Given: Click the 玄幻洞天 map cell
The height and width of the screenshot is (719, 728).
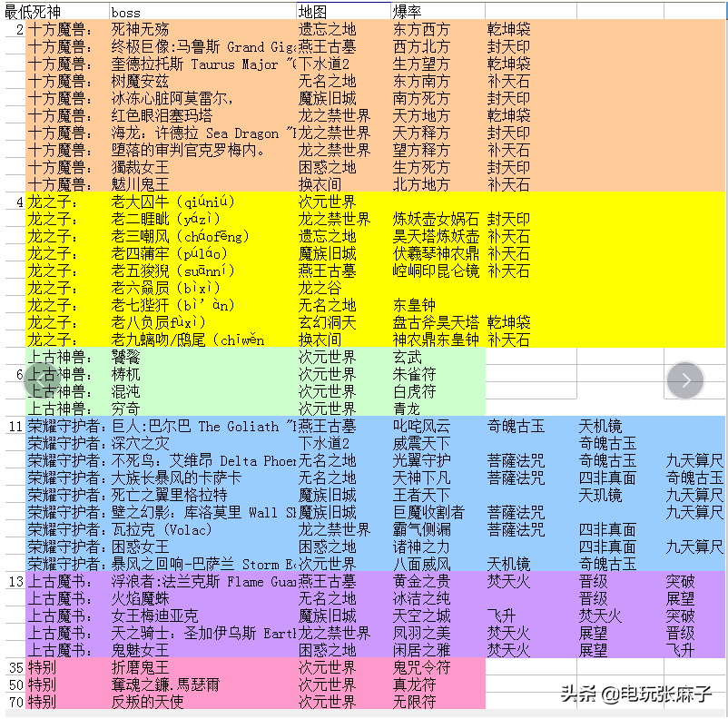Looking at the screenshot, I should coord(327,322).
